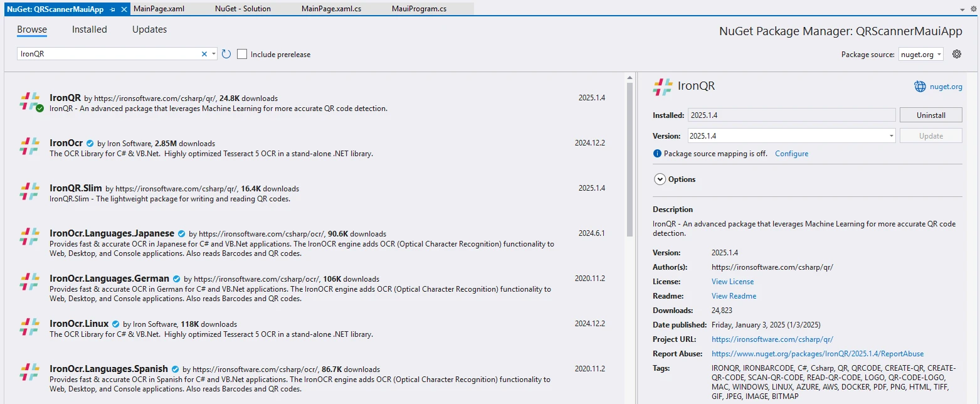Clear search text with the X icon
This screenshot has height=404, width=980.
(x=204, y=55)
